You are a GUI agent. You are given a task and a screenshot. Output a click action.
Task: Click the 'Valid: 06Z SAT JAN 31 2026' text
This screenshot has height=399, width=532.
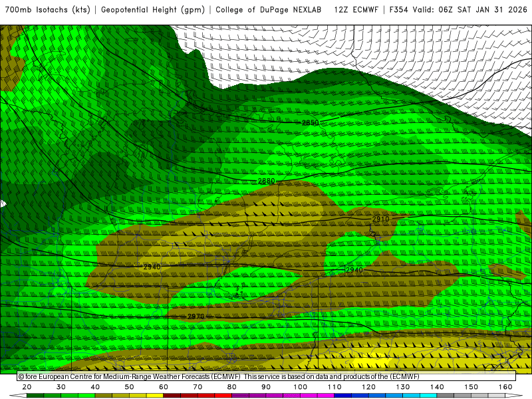[x=469, y=10]
